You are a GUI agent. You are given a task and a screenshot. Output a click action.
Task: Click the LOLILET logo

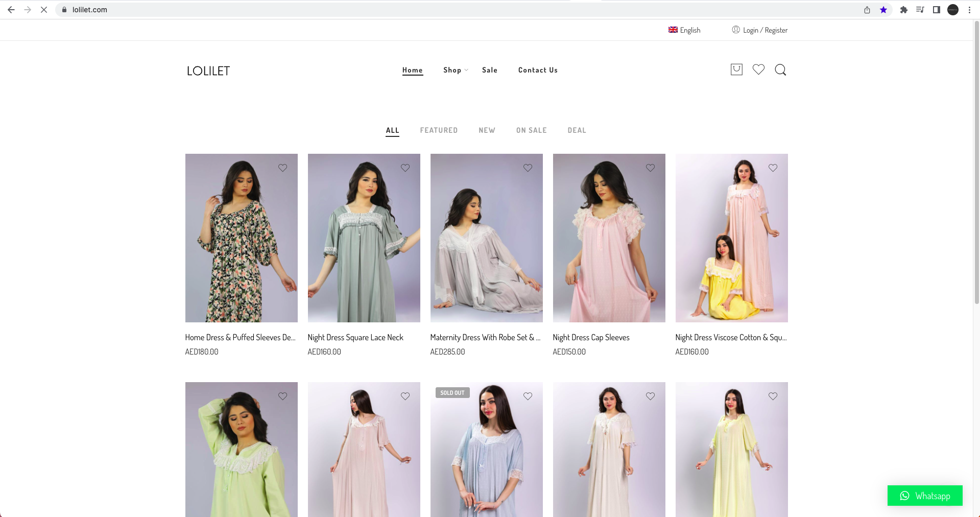[x=208, y=71]
